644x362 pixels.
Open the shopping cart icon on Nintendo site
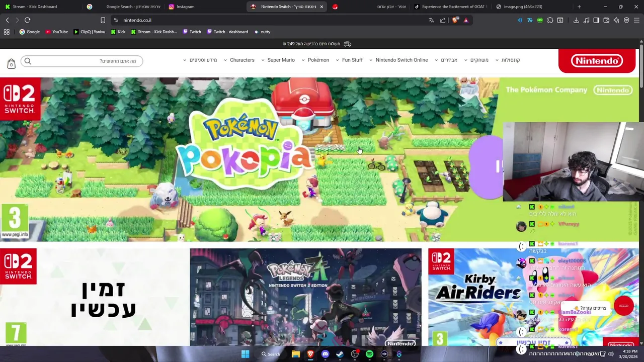[11, 63]
